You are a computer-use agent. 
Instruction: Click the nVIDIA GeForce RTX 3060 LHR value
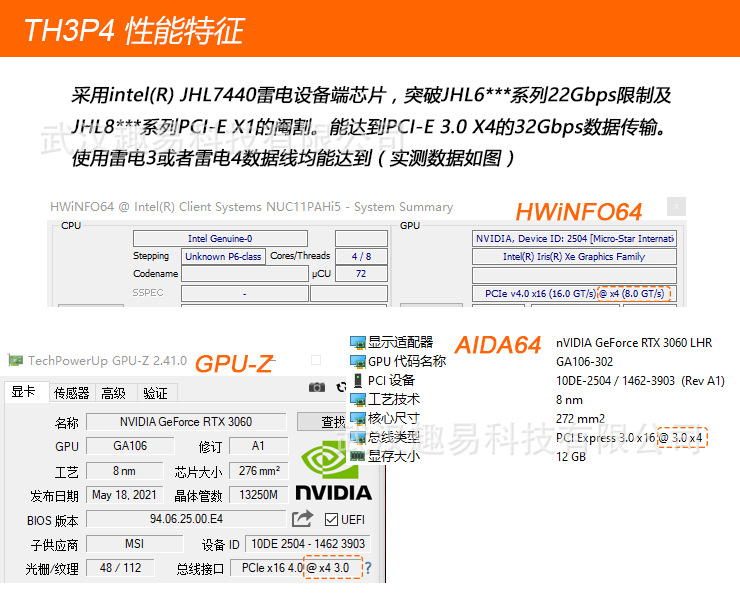click(x=634, y=343)
